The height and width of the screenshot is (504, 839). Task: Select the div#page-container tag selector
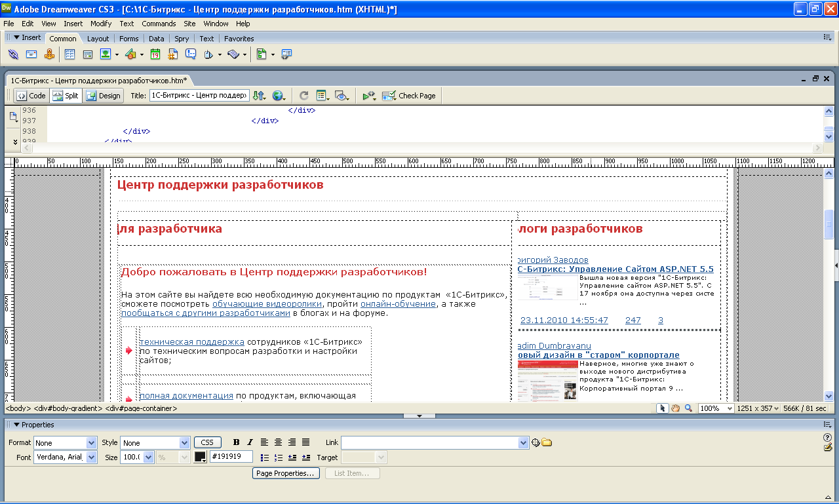141,408
